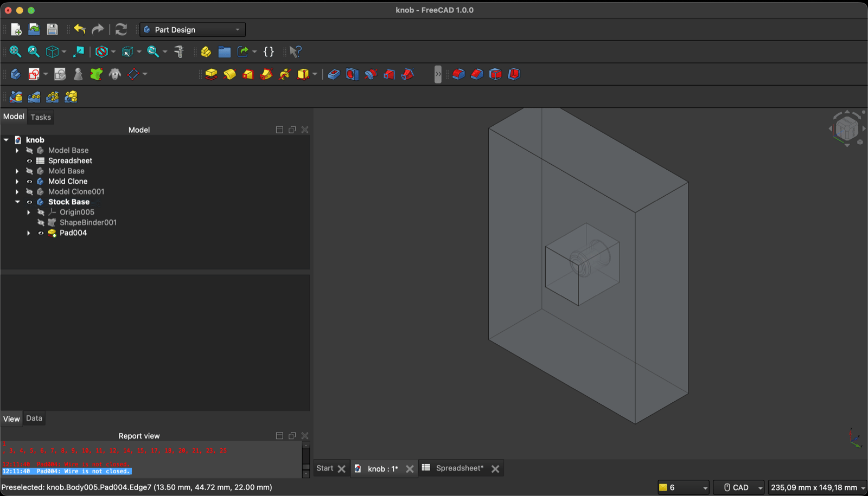Viewport: 868px width, 496px height.
Task: Click the What's This help cursor
Action: 296,51
